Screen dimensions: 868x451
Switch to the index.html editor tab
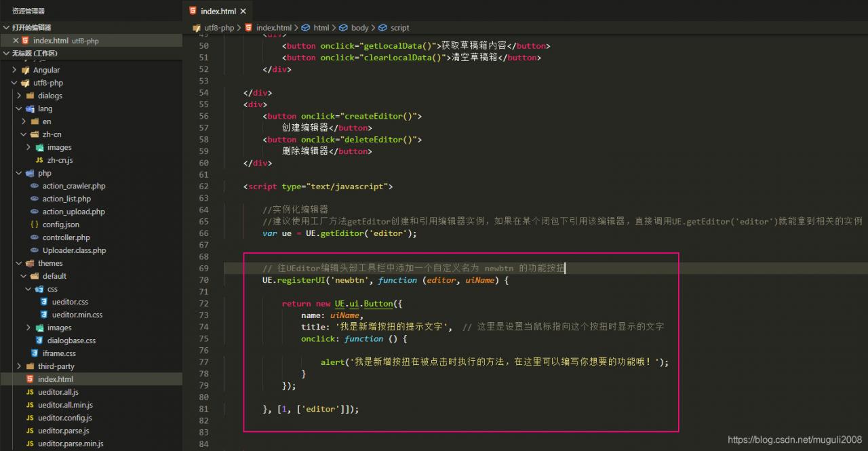click(218, 11)
